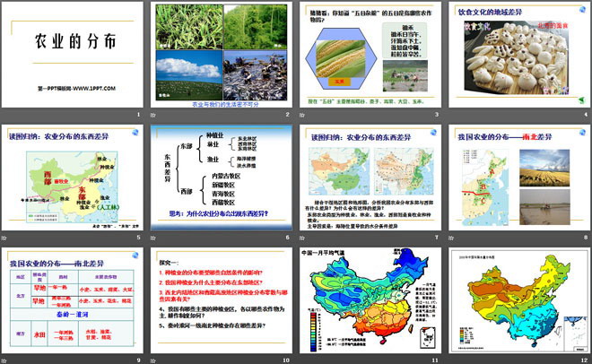Select slide 5 with the east-west China map
Viewport: 592px width, 364px height.
click(x=72, y=178)
